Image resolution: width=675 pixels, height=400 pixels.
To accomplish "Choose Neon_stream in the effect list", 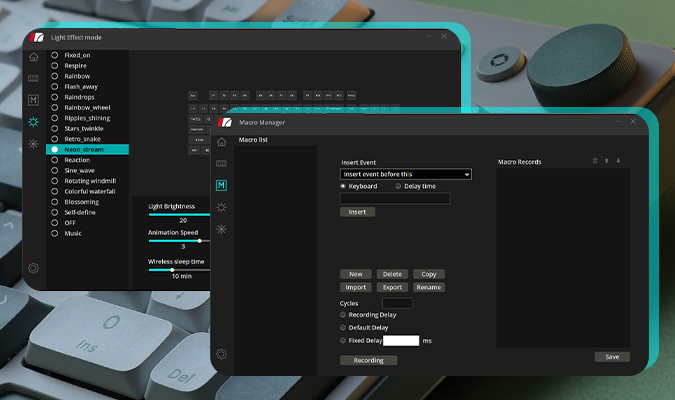I will (55, 149).
